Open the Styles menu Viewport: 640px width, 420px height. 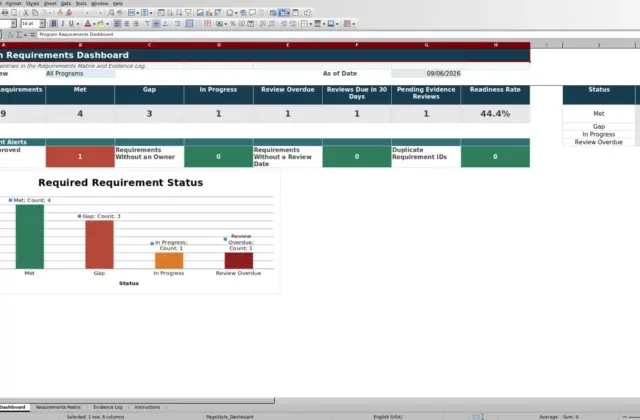tap(32, 3)
